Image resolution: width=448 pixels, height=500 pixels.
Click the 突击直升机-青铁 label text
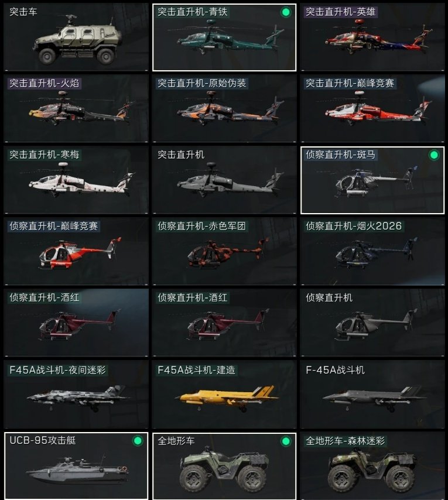tap(193, 12)
